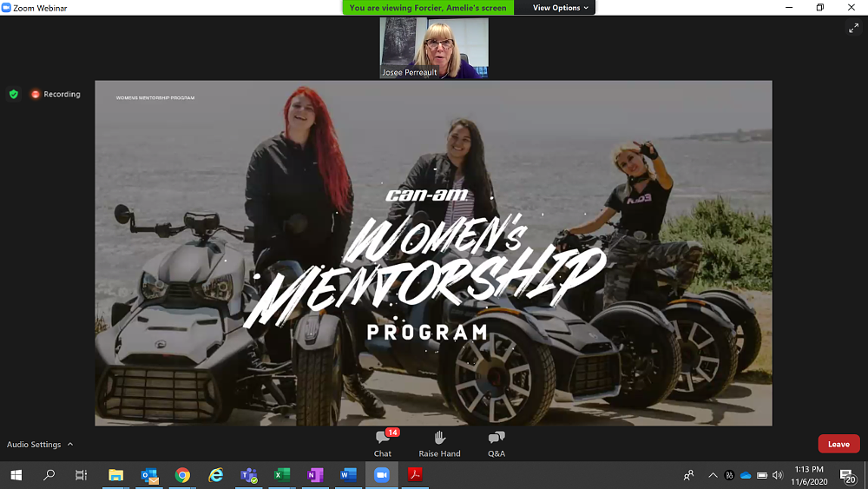
Task: Open the Chat panel
Action: (383, 442)
